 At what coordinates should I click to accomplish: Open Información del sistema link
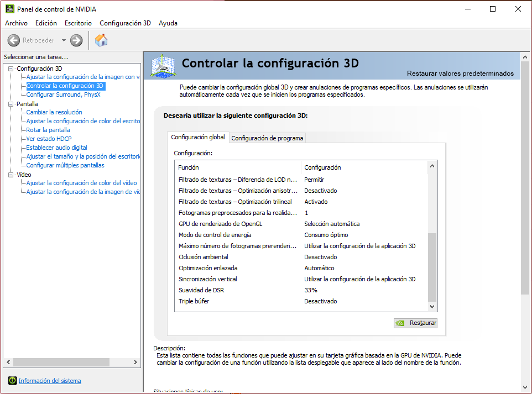(50, 380)
